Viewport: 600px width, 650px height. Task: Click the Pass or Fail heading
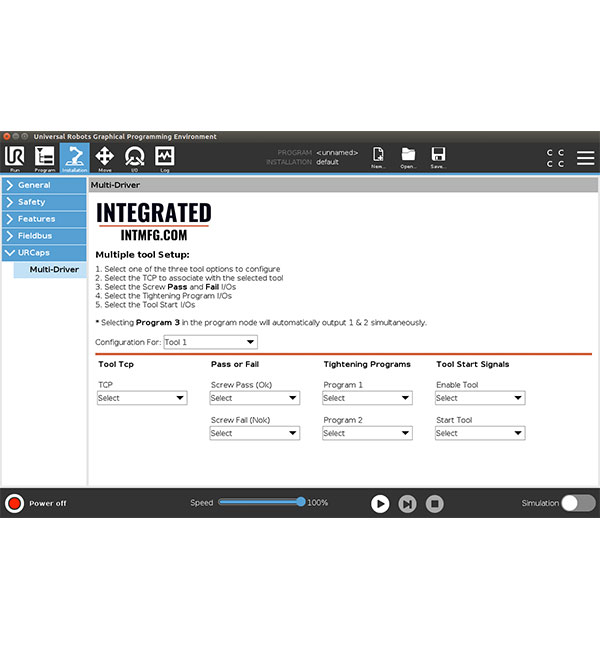[235, 364]
